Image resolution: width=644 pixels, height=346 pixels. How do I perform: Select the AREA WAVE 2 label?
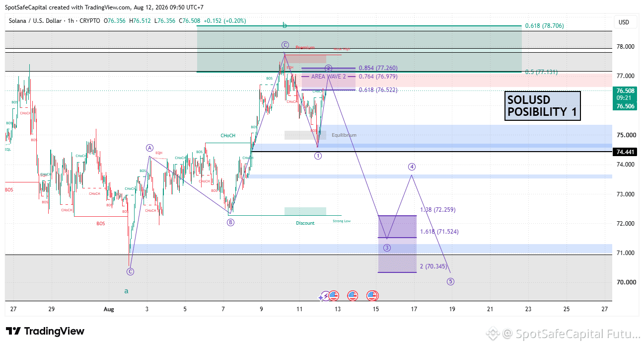point(328,77)
